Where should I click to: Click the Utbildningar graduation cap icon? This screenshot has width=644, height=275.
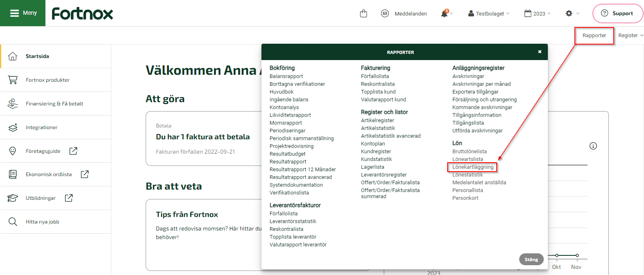point(13,198)
